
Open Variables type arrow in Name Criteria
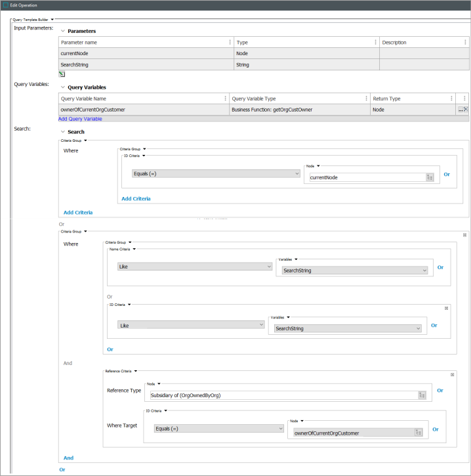296,259
